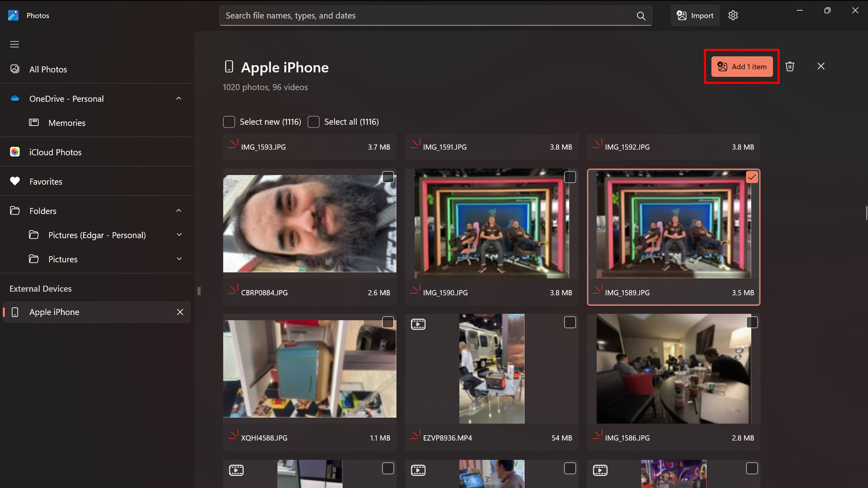Collapse the OneDrive - Personal section
The height and width of the screenshot is (488, 868).
tap(179, 99)
